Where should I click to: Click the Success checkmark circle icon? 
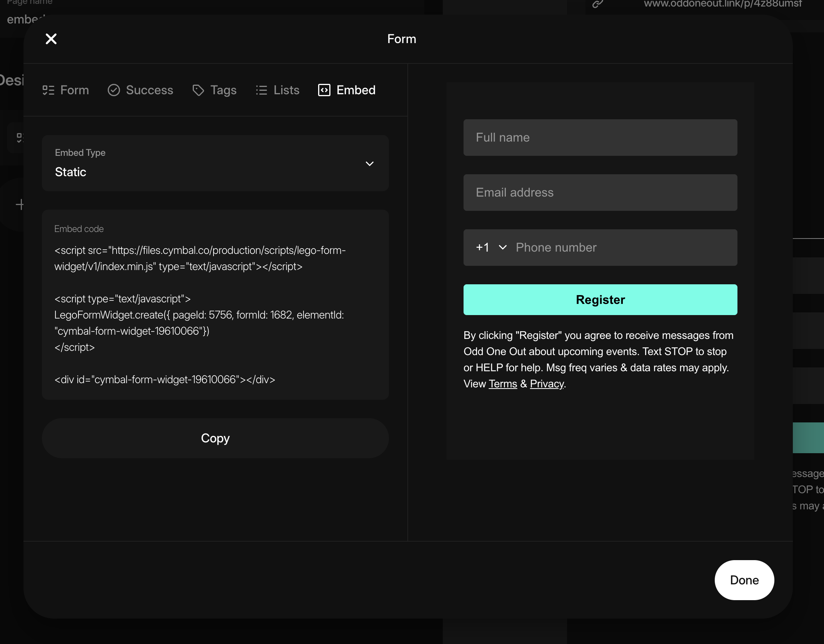click(113, 90)
